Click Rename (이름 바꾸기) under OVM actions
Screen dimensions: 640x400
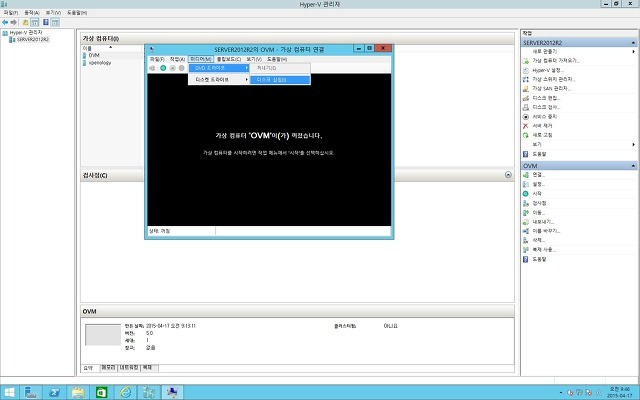click(546, 231)
